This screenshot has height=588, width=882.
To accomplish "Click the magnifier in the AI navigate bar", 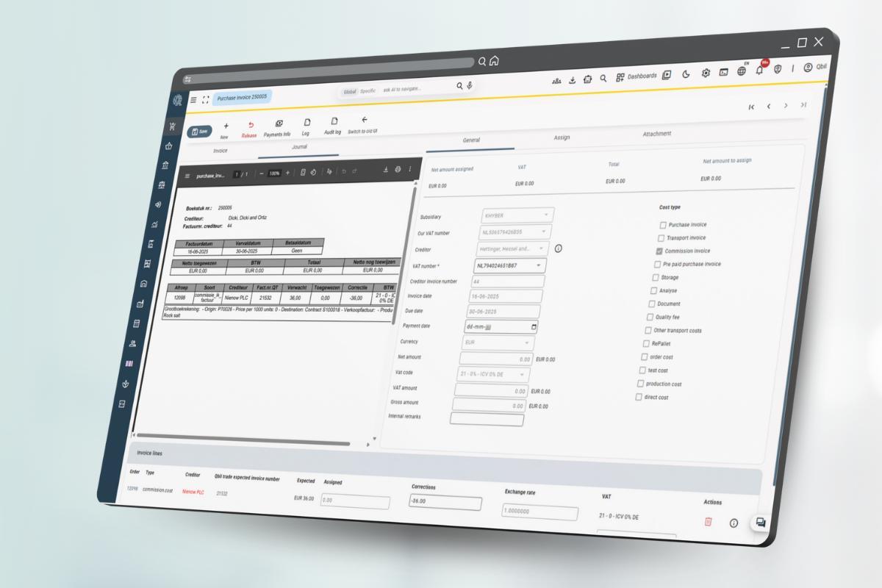I will (460, 86).
